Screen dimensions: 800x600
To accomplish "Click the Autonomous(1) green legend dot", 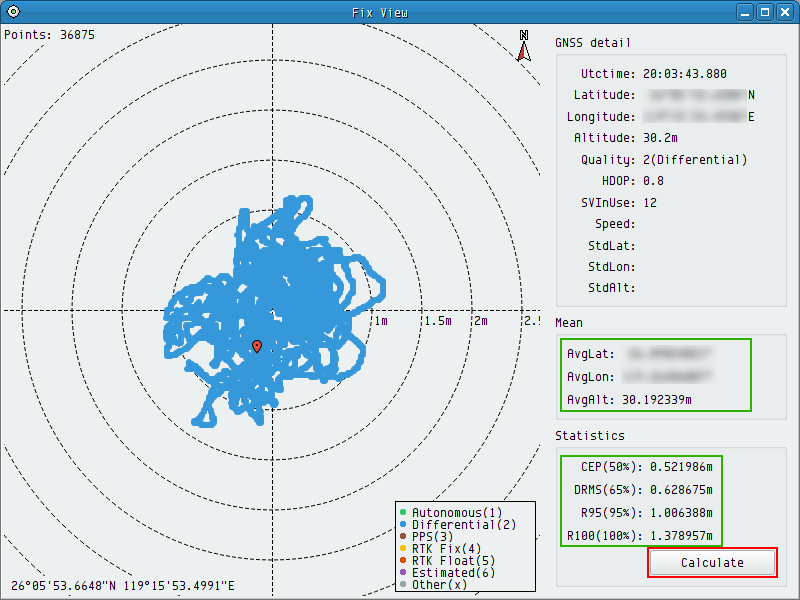I will [x=403, y=512].
